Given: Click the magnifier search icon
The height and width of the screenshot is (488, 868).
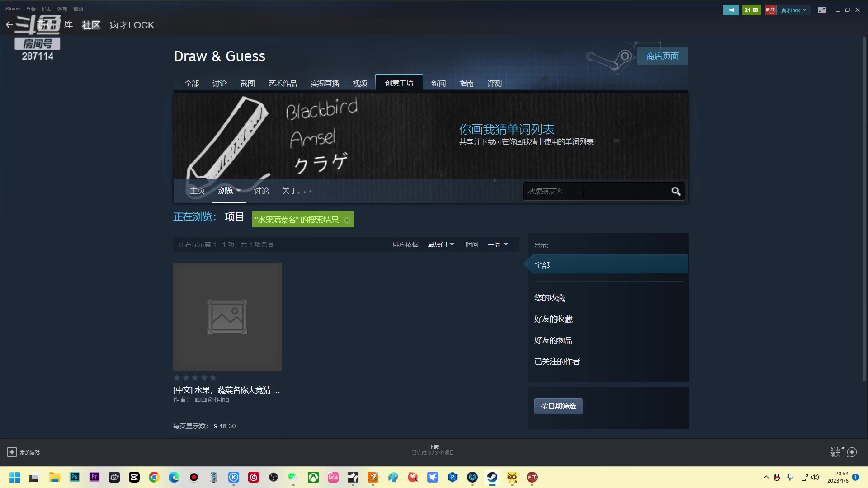Looking at the screenshot, I should point(676,191).
